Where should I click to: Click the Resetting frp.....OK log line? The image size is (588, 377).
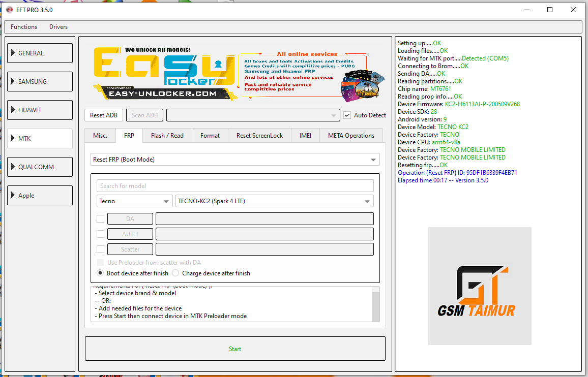click(x=423, y=165)
